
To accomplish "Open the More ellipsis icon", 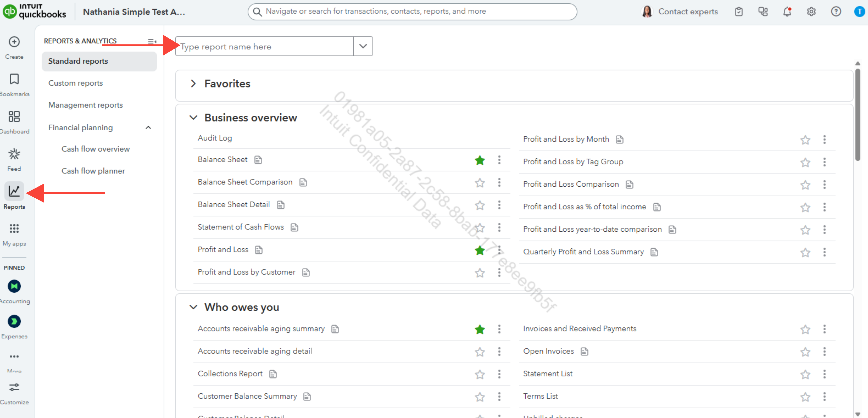I will 14,357.
